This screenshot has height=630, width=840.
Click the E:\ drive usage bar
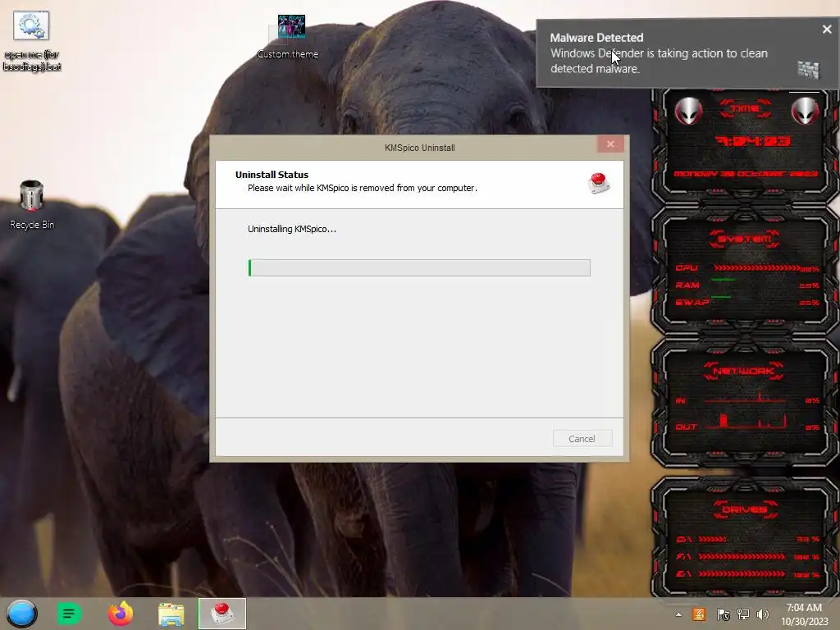(x=742, y=573)
